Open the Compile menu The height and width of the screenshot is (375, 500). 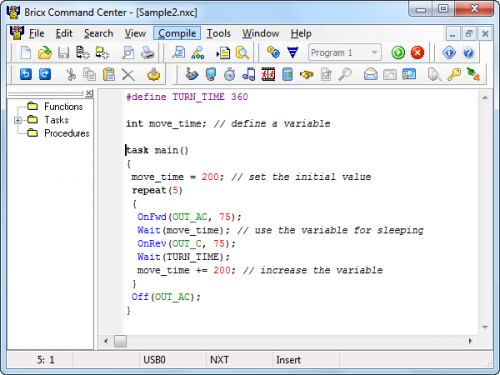(x=177, y=33)
